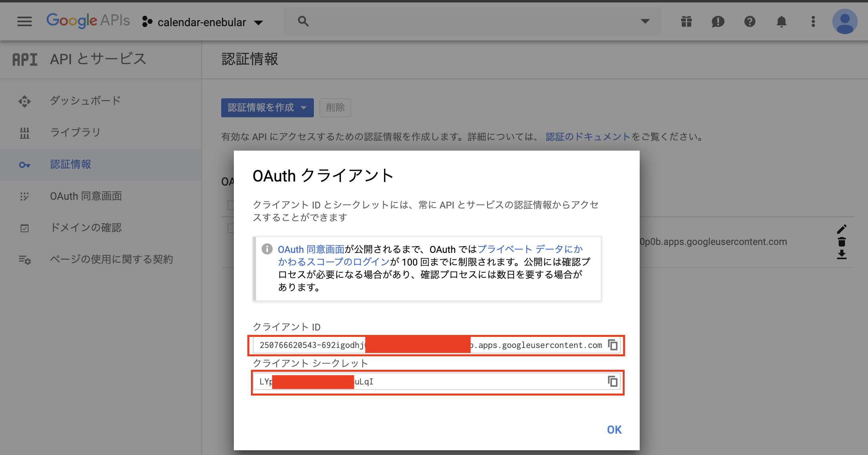This screenshot has height=455, width=868.
Task: Click the OAuth consent screen icon
Action: click(25, 197)
